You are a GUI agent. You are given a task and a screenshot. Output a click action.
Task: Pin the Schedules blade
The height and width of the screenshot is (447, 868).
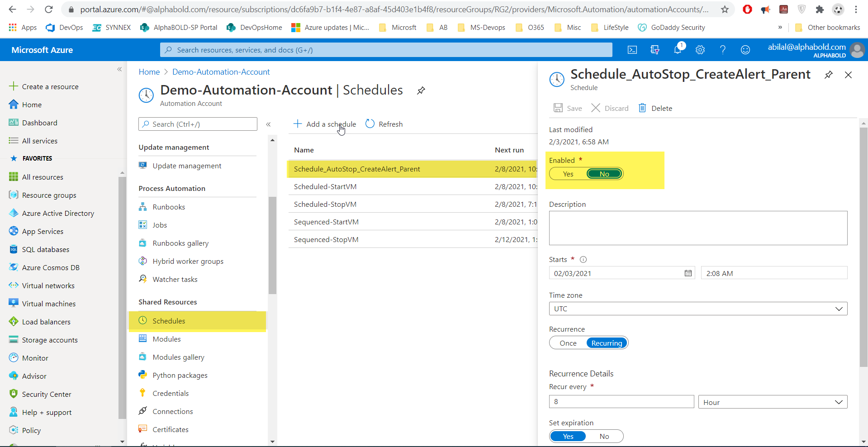tap(421, 90)
